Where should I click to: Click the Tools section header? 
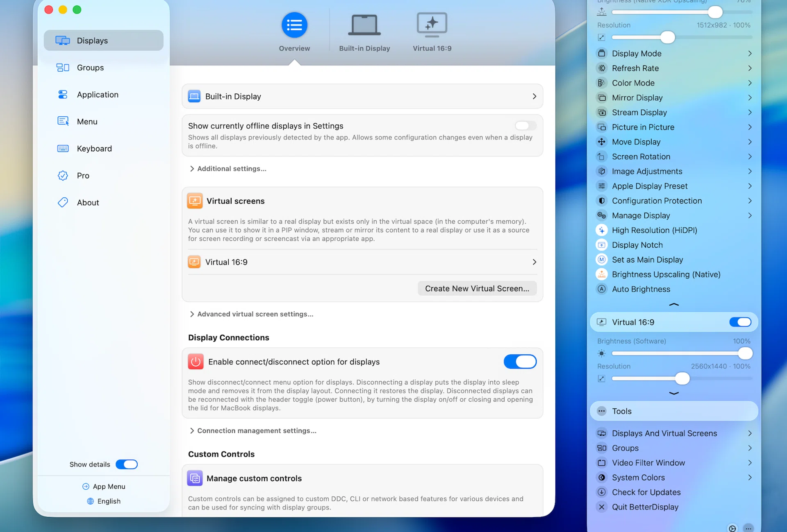674,411
